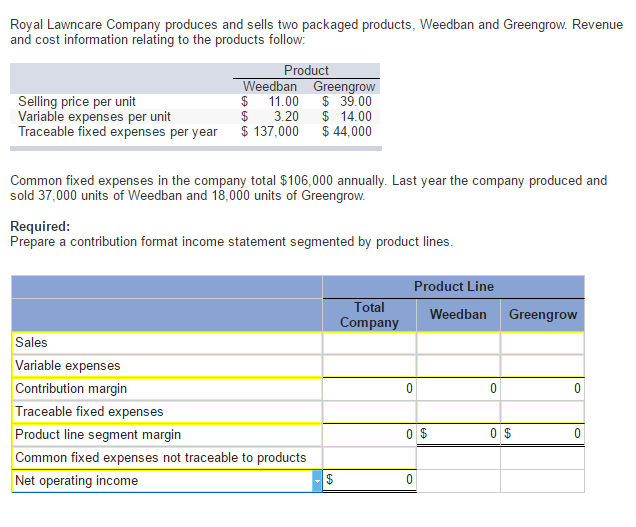Click the Weedban Contribution margin value

[458, 388]
